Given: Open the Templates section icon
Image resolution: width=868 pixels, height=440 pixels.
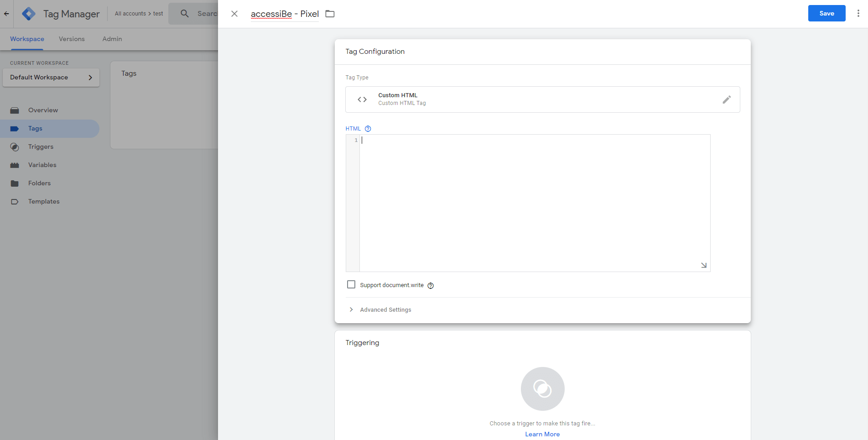Looking at the screenshot, I should pyautogui.click(x=14, y=201).
